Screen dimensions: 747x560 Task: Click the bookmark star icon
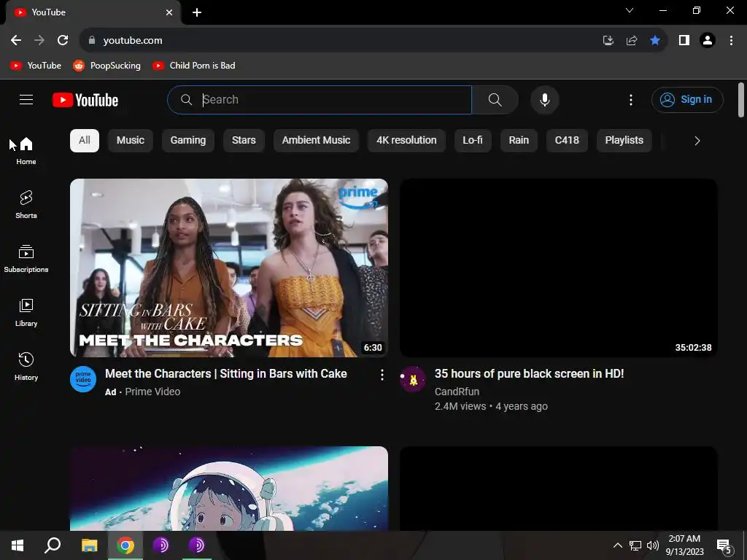(x=655, y=41)
